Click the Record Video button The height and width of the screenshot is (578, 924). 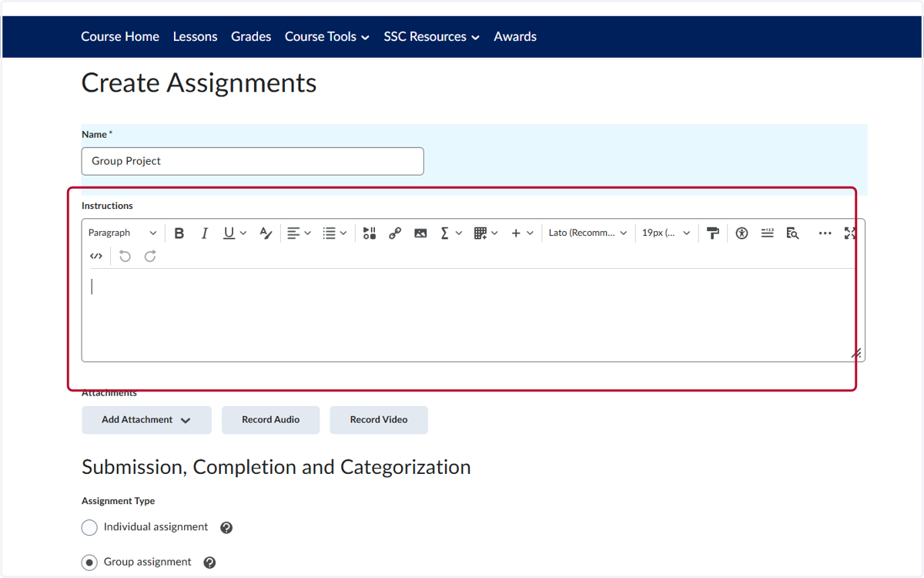[379, 420]
